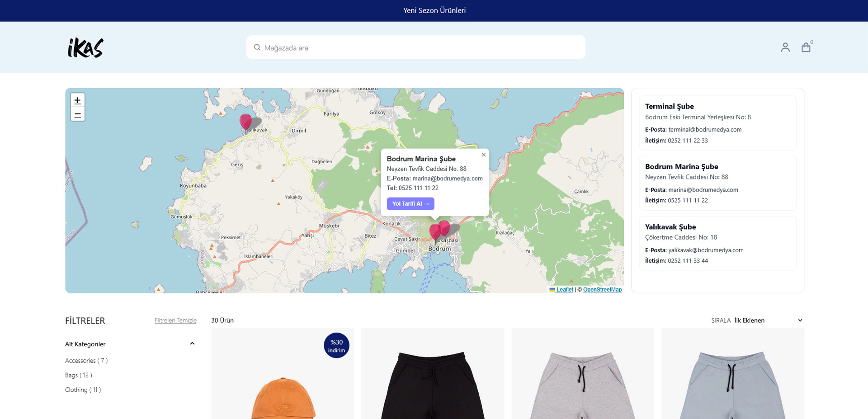Filter by Clothing category
Screen dimensions: 868x419
(x=83, y=390)
